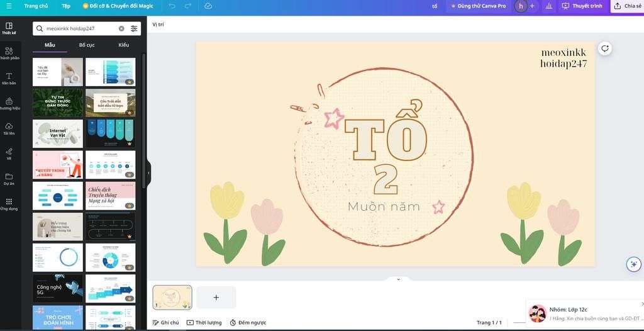Select page 1 thumbnail in the strip
This screenshot has width=644, height=331.
point(172,297)
